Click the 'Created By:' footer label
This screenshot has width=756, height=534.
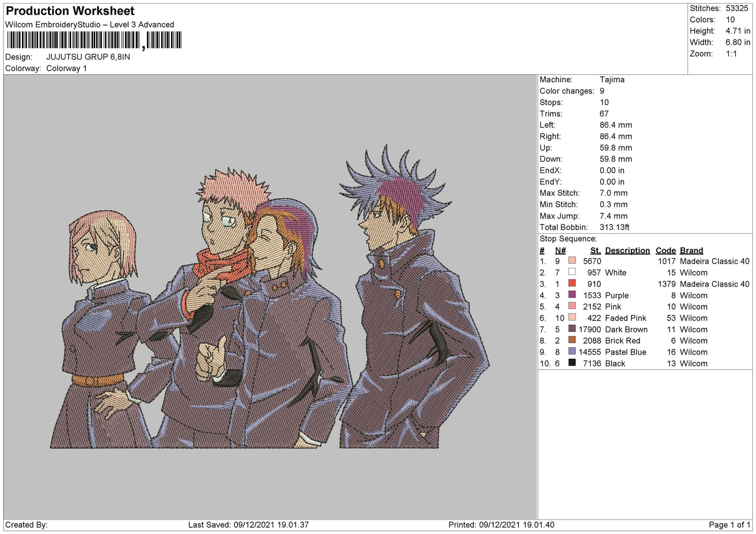tap(26, 525)
